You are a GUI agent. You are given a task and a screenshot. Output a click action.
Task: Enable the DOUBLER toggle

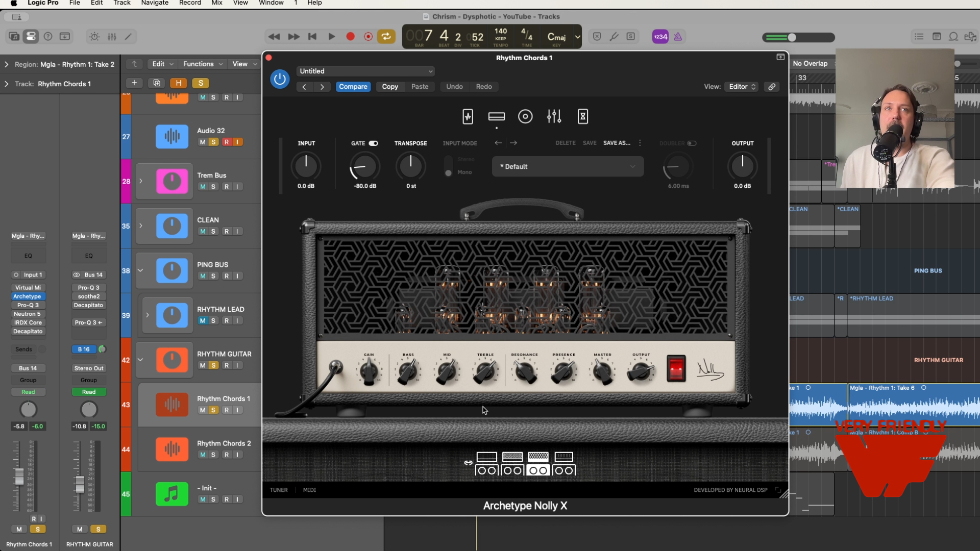point(692,143)
